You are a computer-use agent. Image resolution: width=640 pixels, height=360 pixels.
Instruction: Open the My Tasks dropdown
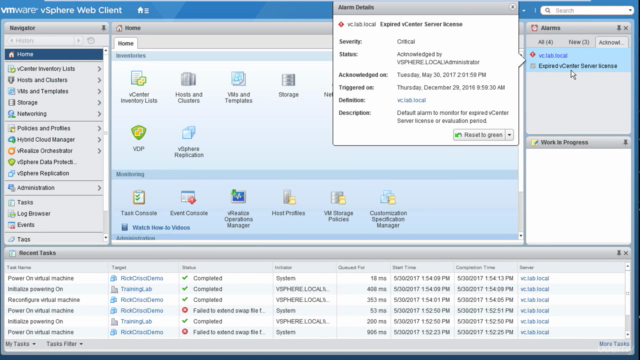point(20,344)
